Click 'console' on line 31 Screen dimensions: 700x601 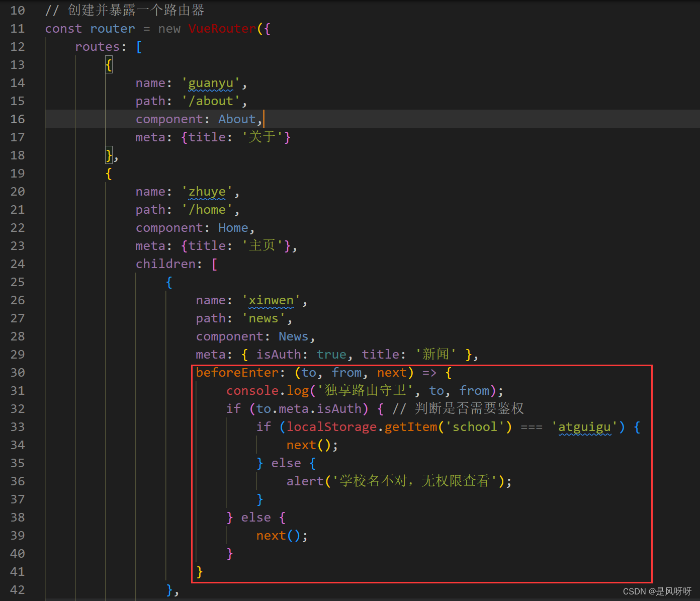tap(252, 391)
